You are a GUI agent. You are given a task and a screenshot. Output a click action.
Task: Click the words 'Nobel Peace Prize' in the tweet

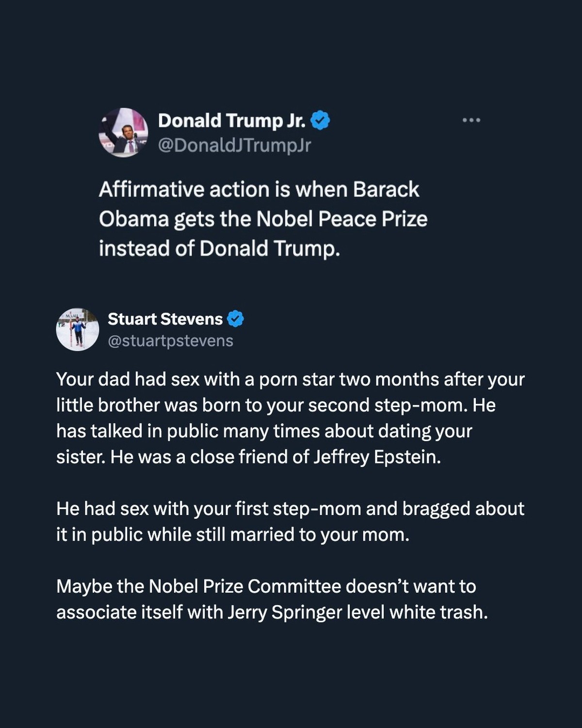pos(341,219)
